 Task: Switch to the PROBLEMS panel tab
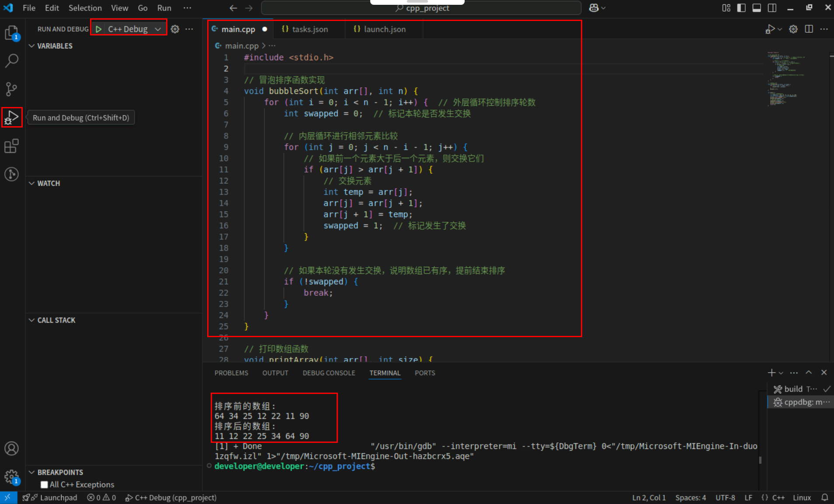pyautogui.click(x=231, y=373)
